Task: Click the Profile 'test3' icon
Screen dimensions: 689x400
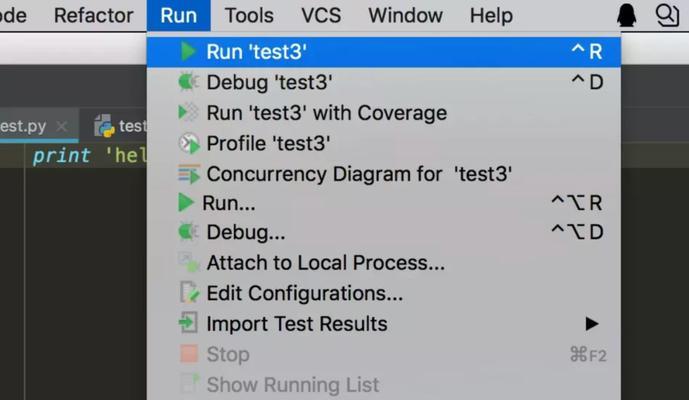Action: (189, 143)
